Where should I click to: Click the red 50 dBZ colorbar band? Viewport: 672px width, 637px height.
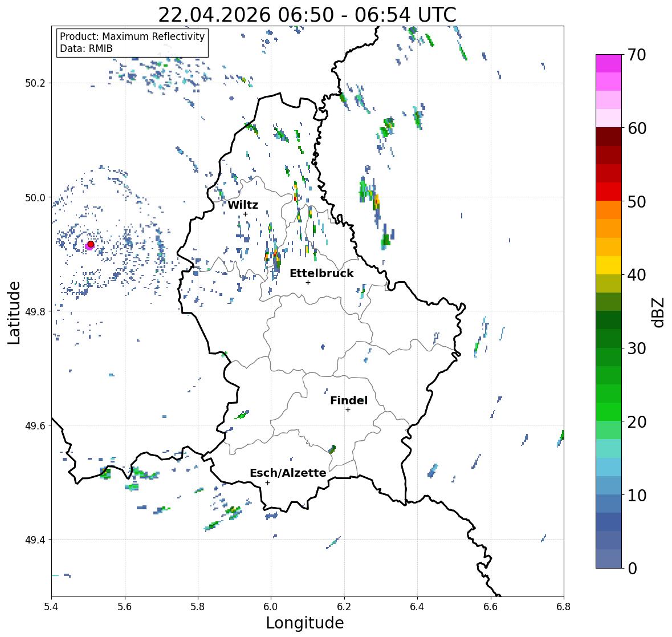tap(609, 192)
